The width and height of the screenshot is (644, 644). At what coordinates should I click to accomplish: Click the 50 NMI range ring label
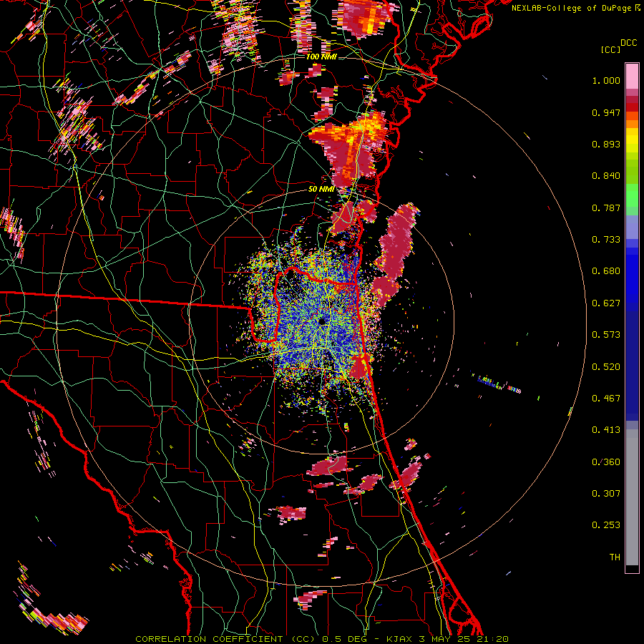pos(321,189)
